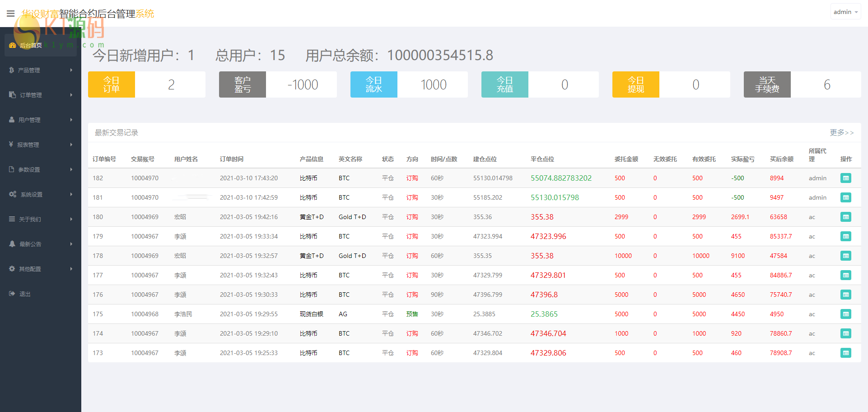Click the bitcoin icon beside 产品管理

click(11, 70)
